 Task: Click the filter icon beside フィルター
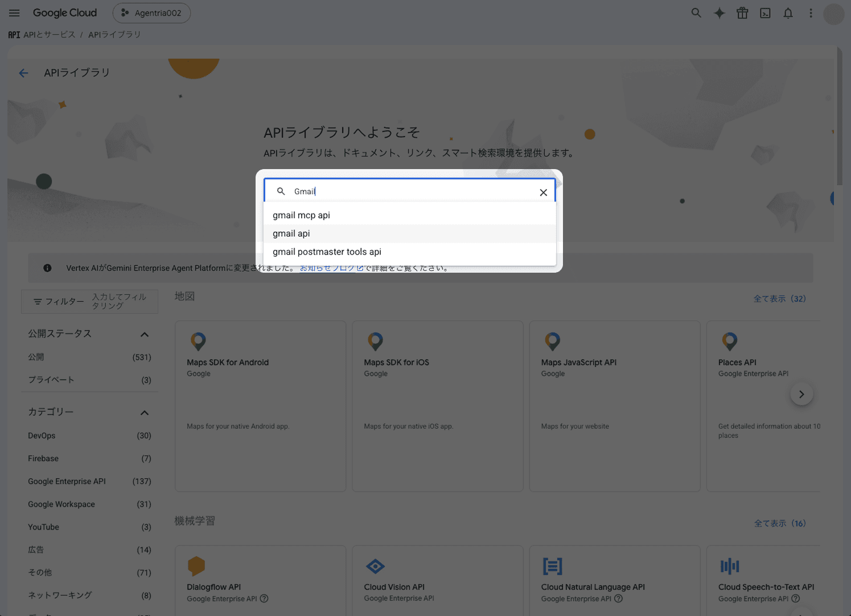[38, 302]
